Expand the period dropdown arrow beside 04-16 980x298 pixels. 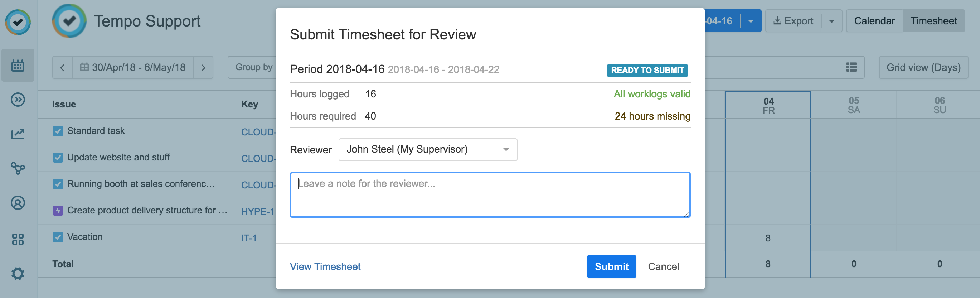751,21
